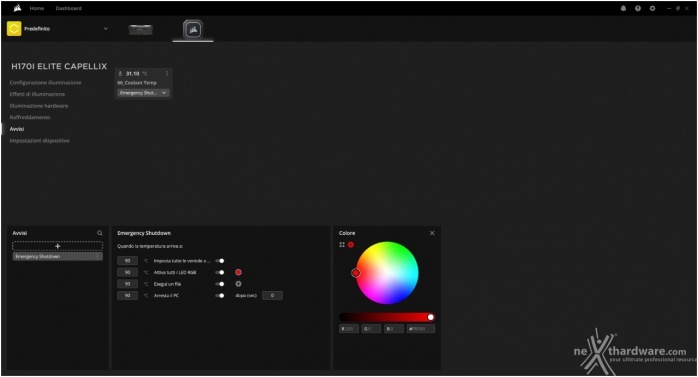698x377 pixels.
Task: Click the thermometer icon on temperature card
Action: point(120,73)
